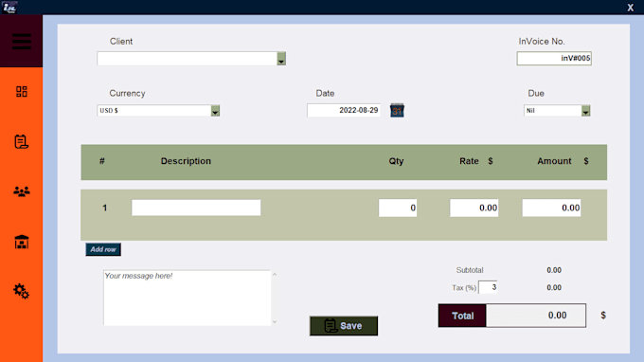This screenshot has height=362, width=644.
Task: Go to the dashboard grid icon
Action: (x=22, y=91)
